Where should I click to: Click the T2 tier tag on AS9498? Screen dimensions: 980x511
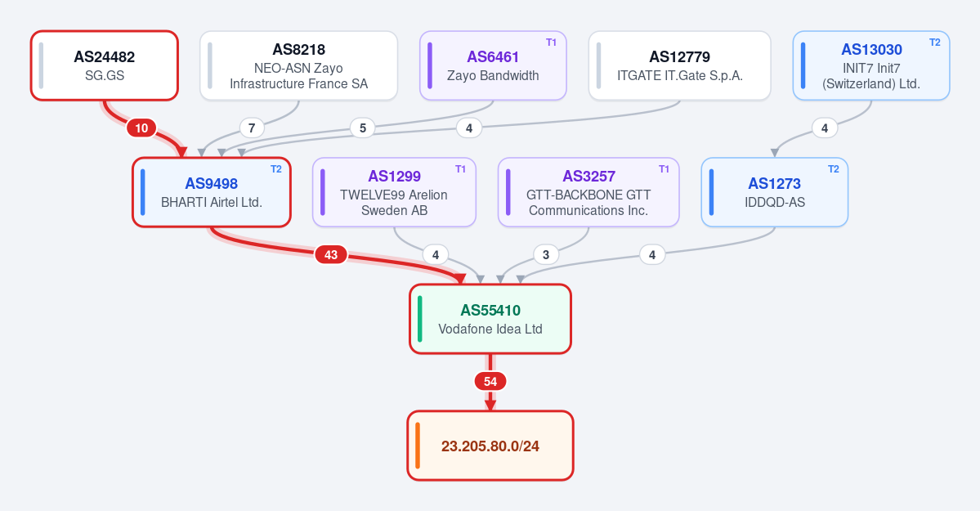(x=276, y=169)
